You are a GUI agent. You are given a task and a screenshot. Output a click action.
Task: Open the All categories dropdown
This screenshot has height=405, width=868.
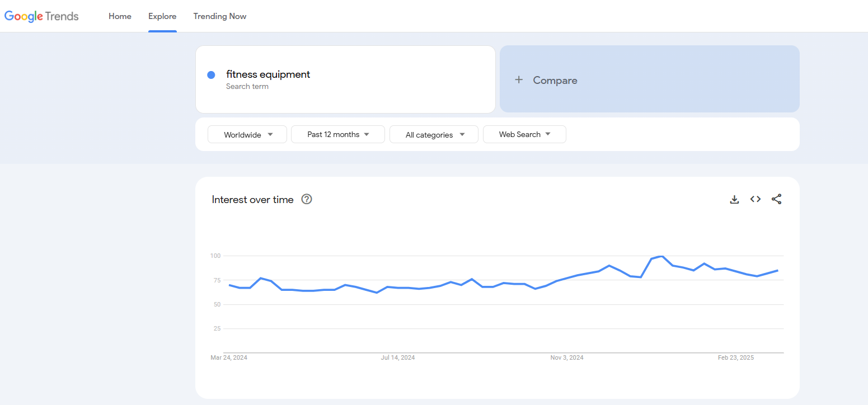pyautogui.click(x=434, y=134)
